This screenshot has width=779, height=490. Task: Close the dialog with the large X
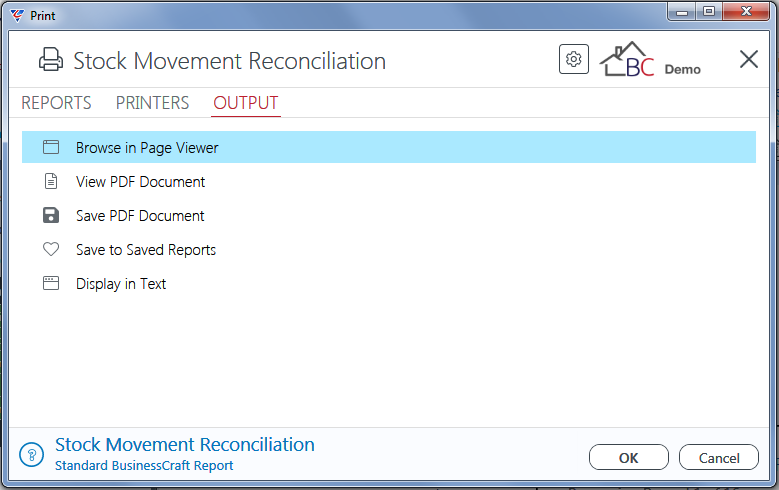coord(749,59)
